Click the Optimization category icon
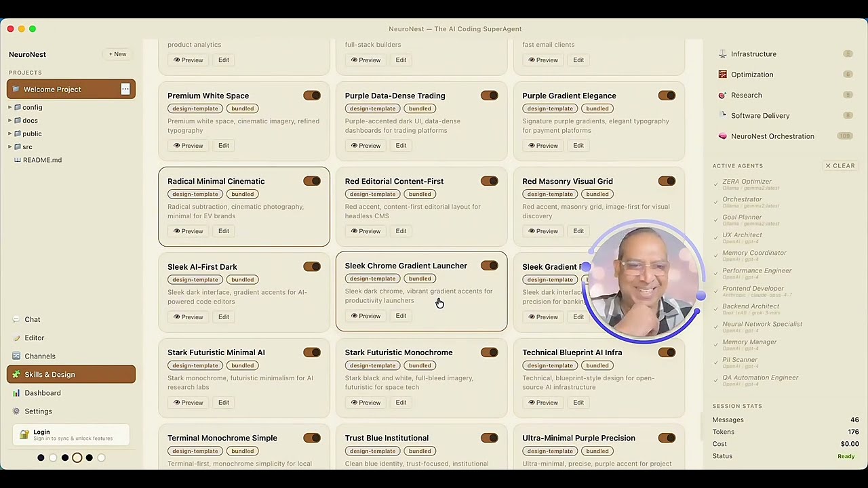The width and height of the screenshot is (868, 488). tap(722, 75)
